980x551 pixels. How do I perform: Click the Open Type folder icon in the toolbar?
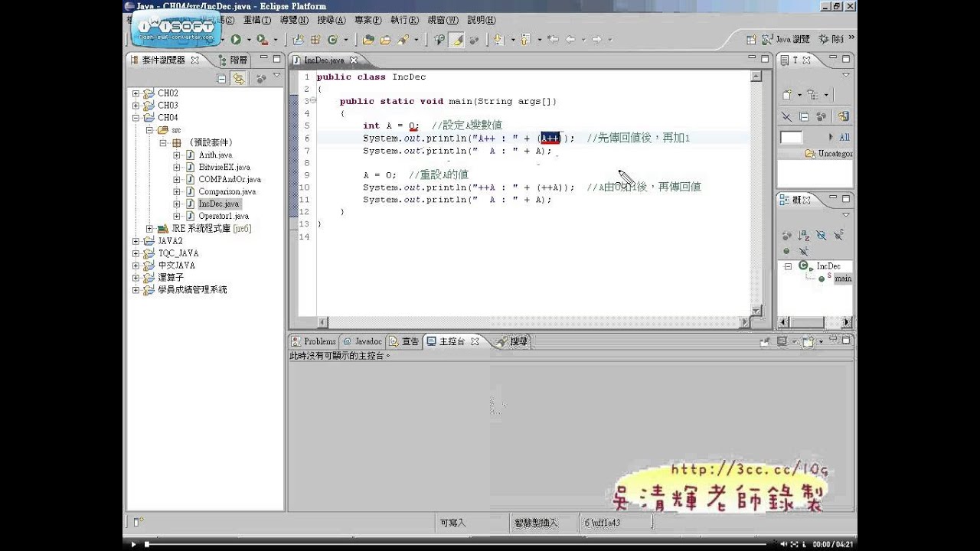368,39
